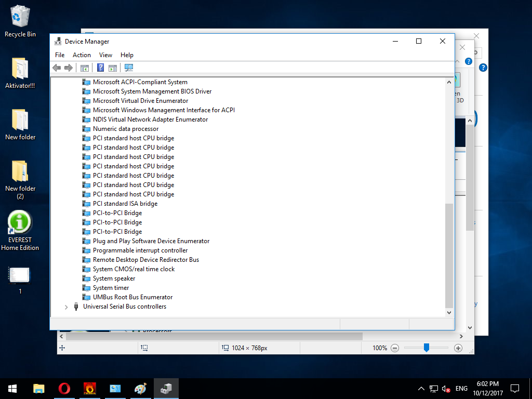Select desktop folder named New folder (2)

pos(20,180)
